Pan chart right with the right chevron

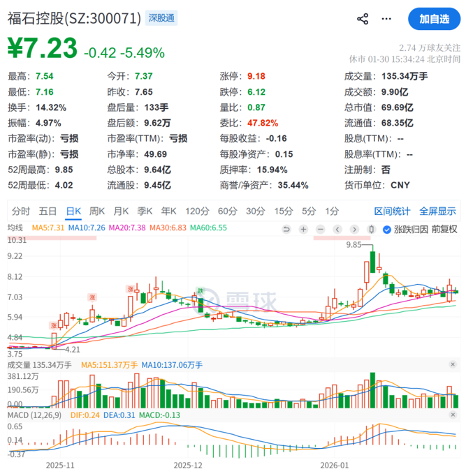(x=354, y=229)
